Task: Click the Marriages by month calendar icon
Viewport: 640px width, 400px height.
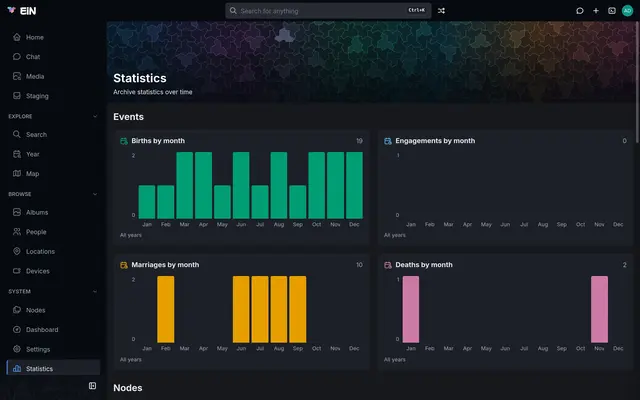Action: [x=124, y=265]
